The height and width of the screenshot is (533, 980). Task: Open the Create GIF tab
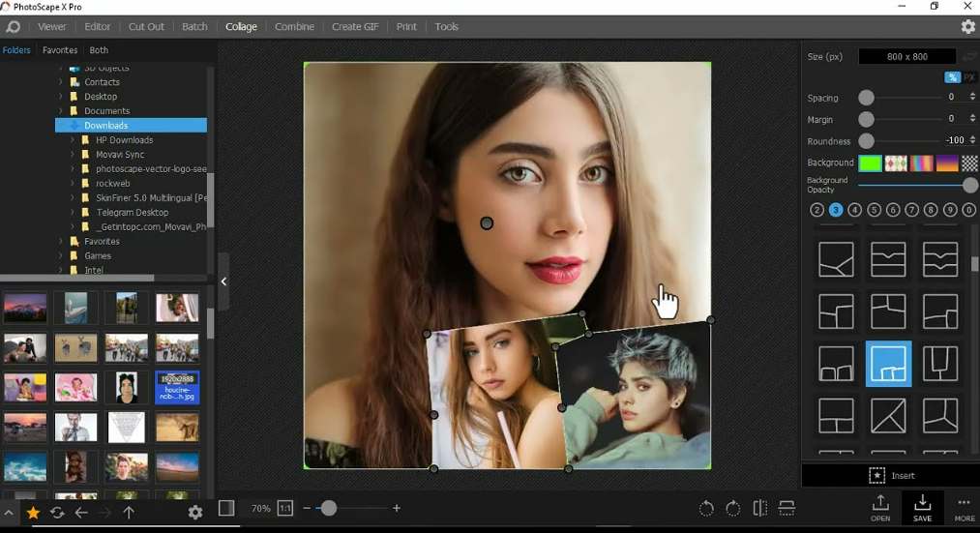354,27
